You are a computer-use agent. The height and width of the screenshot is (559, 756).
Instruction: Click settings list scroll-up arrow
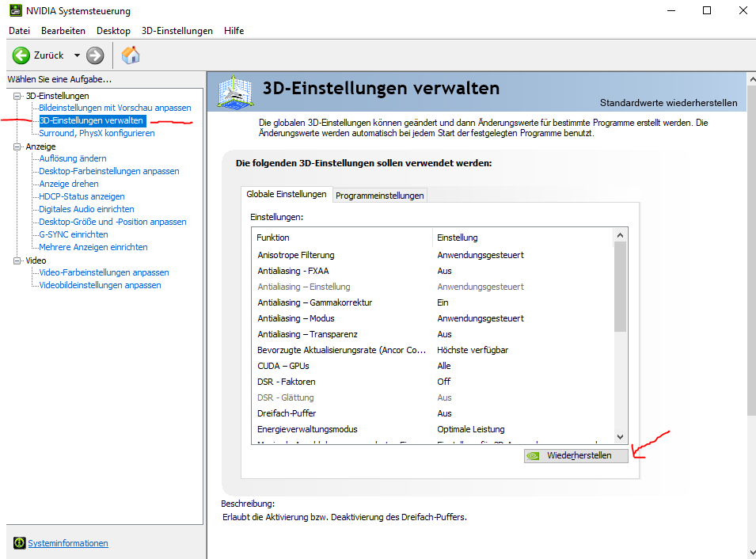pyautogui.click(x=621, y=235)
